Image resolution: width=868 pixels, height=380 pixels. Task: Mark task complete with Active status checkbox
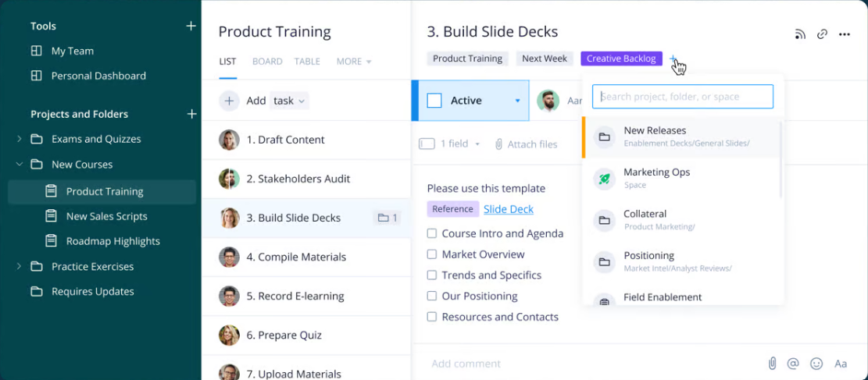click(x=434, y=101)
